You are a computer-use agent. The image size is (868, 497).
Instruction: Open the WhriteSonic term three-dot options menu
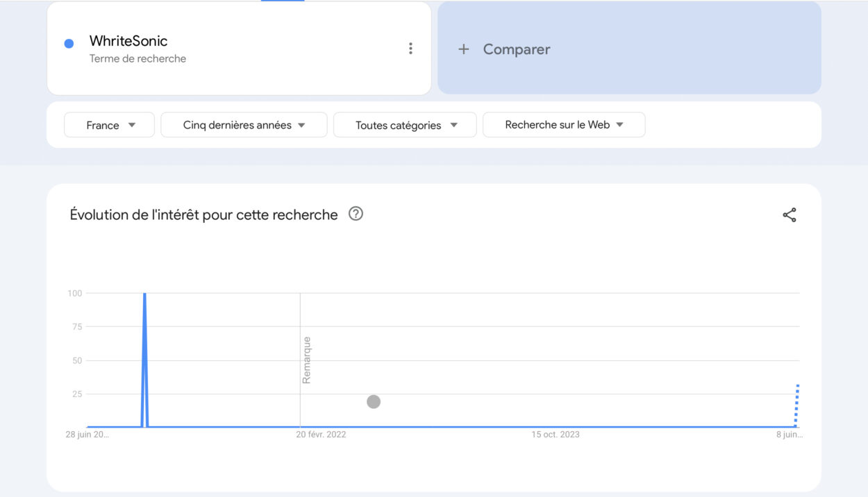pos(410,49)
